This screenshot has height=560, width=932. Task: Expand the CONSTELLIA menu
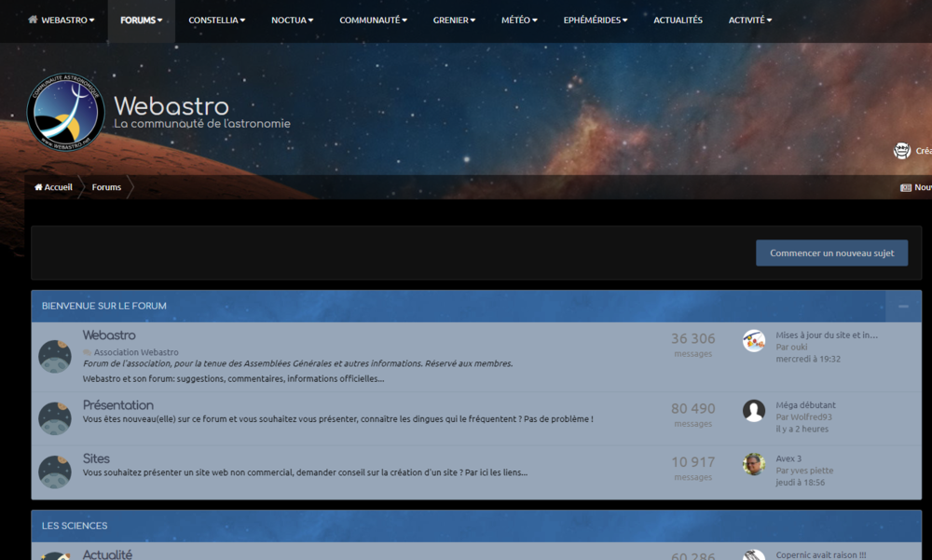coord(216,20)
